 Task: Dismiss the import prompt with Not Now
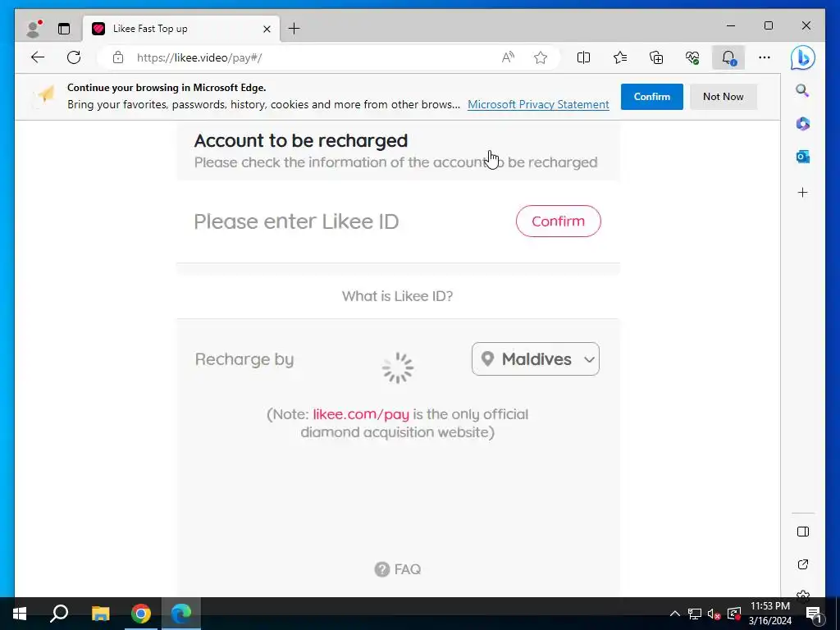(724, 97)
